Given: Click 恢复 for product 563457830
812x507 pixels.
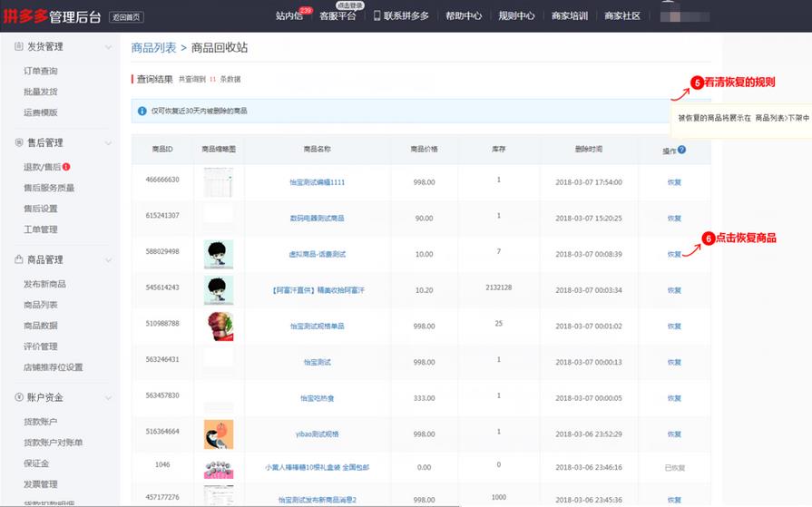Looking at the screenshot, I should point(674,398).
